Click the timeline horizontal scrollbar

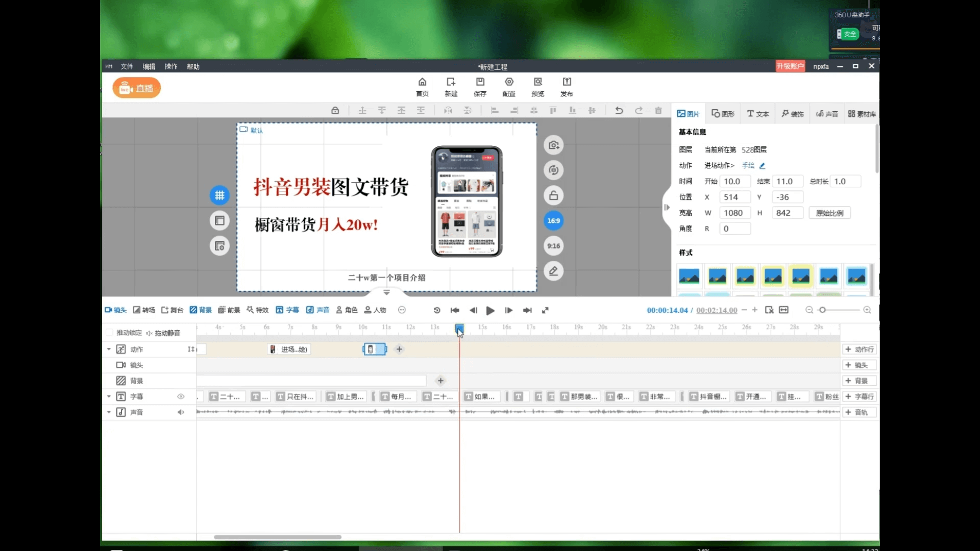[278, 537]
